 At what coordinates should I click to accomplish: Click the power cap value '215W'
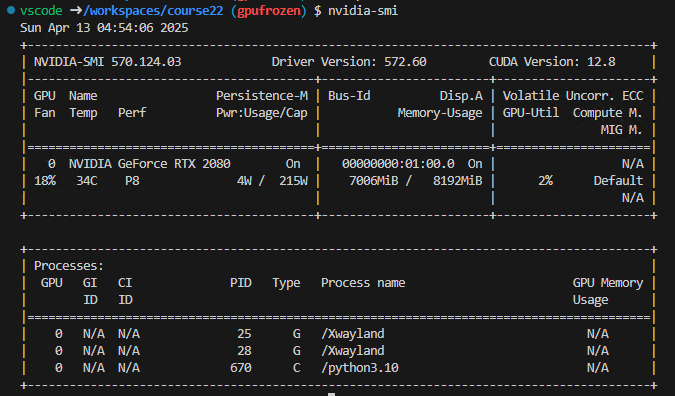click(x=293, y=181)
